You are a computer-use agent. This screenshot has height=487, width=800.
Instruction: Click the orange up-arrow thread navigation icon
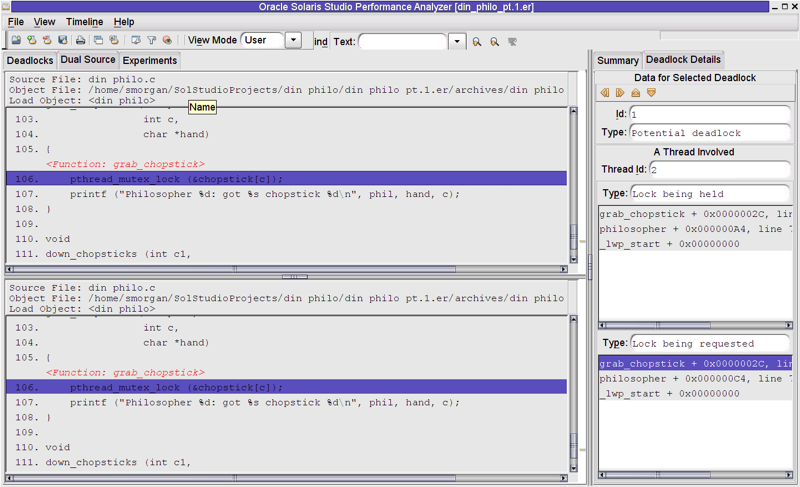(x=636, y=93)
